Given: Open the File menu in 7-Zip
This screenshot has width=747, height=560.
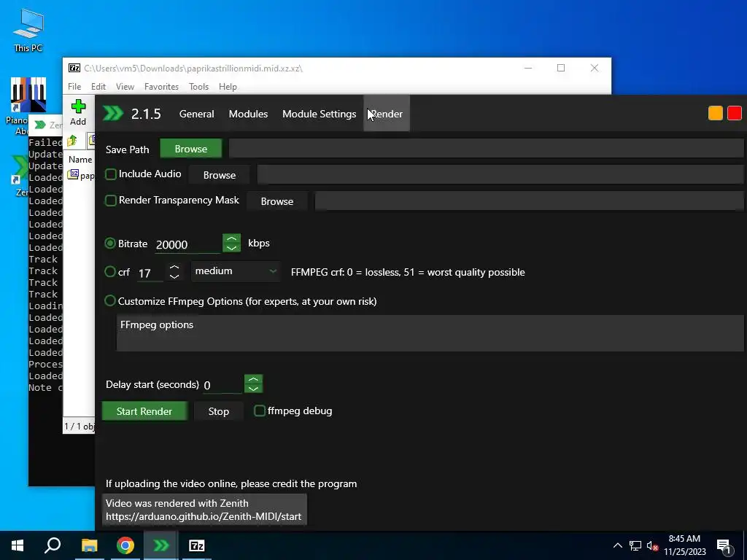Looking at the screenshot, I should coord(74,86).
